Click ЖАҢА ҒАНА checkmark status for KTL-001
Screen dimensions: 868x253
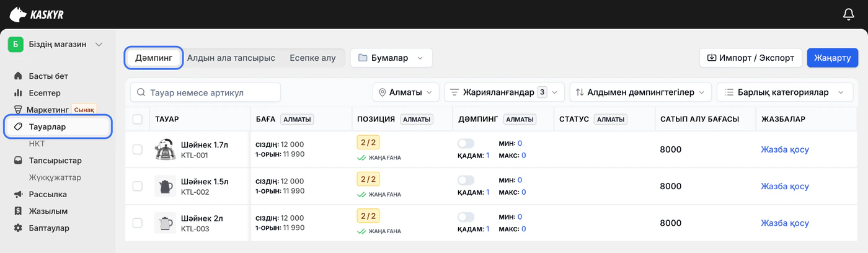tap(379, 158)
